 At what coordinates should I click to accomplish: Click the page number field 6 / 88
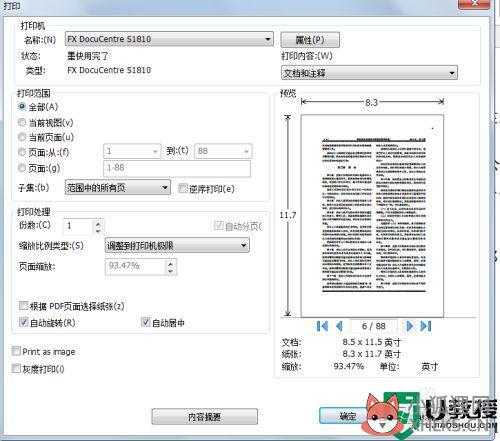(374, 326)
